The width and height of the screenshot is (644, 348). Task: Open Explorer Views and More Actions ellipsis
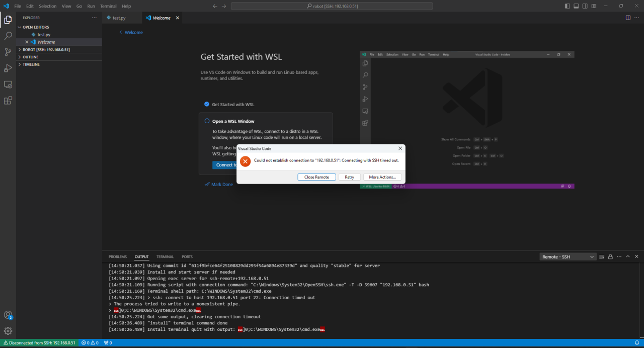coord(94,18)
